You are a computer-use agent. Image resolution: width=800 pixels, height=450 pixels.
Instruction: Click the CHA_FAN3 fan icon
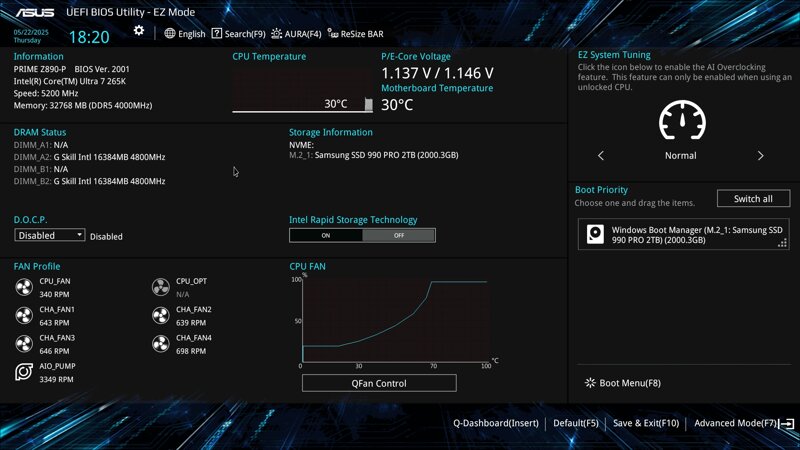click(x=24, y=344)
